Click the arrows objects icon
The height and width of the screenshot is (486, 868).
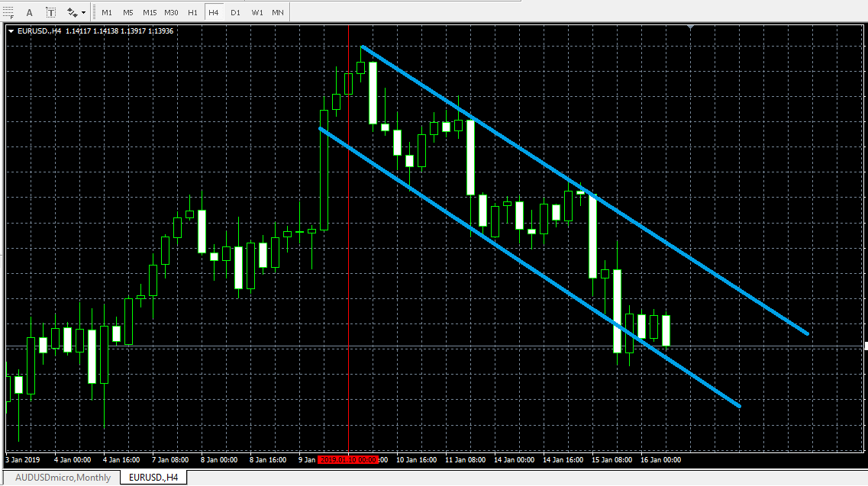73,13
